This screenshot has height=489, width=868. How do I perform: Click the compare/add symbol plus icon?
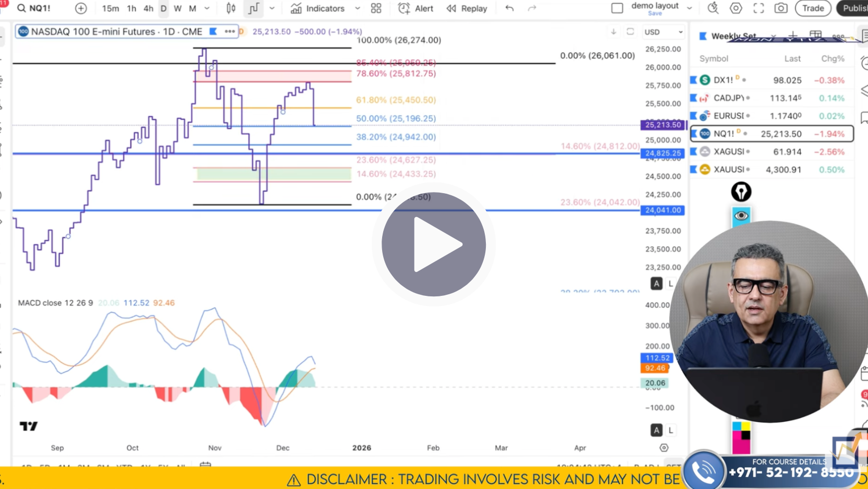(80, 8)
